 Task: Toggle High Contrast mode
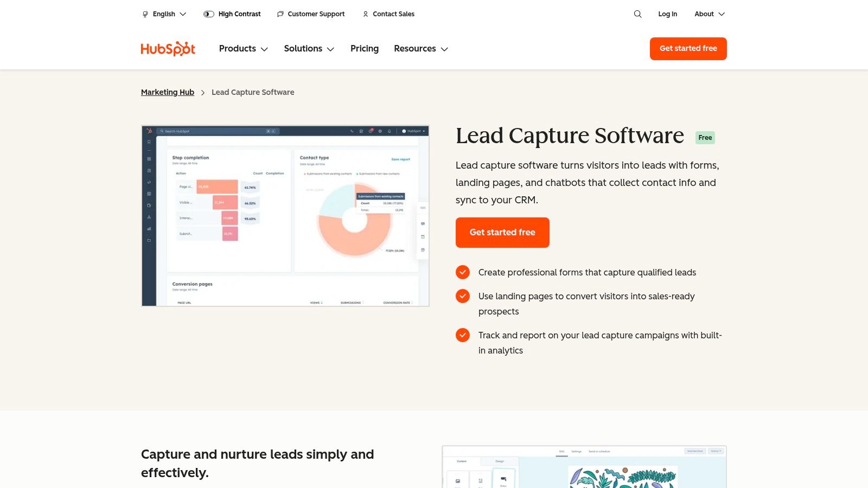(208, 14)
